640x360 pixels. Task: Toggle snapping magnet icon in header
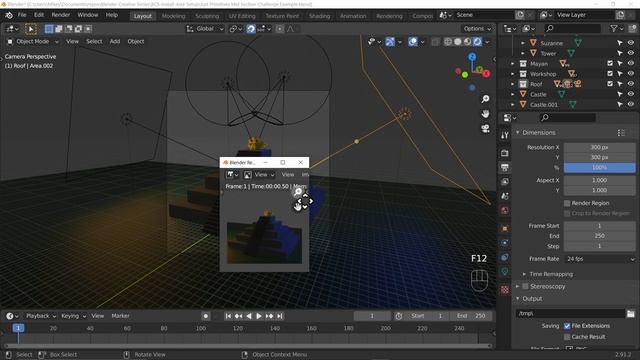[x=251, y=29]
